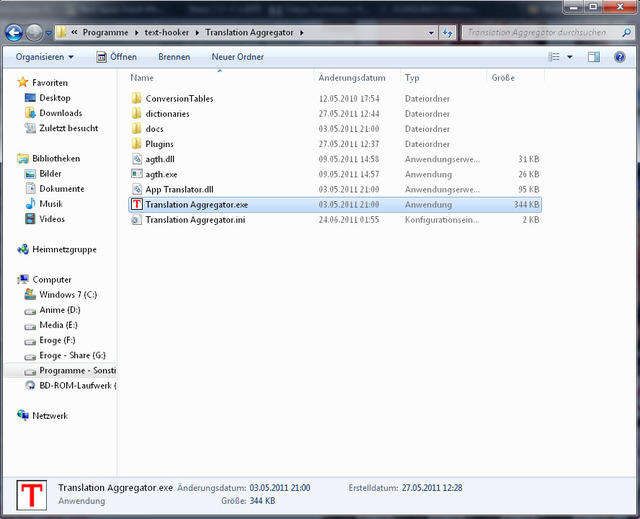Select text-hooker in the breadcrumb path
This screenshot has height=519, width=640.
[x=167, y=32]
